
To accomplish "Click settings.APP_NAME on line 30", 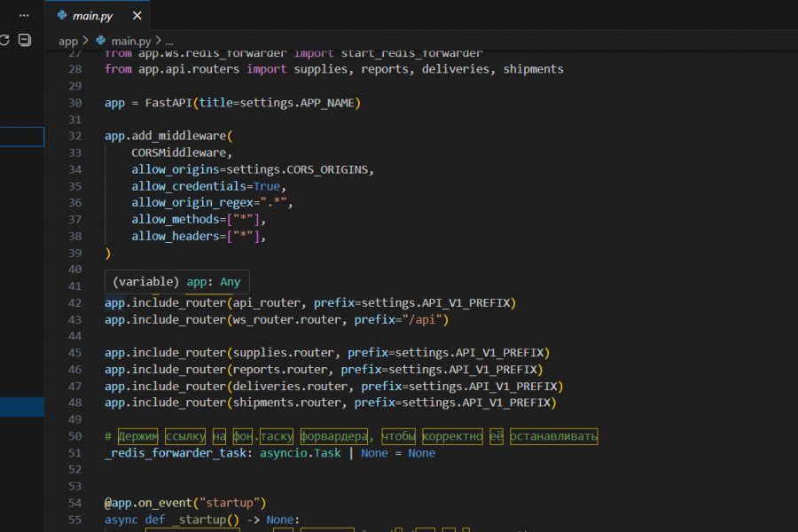I will [297, 103].
